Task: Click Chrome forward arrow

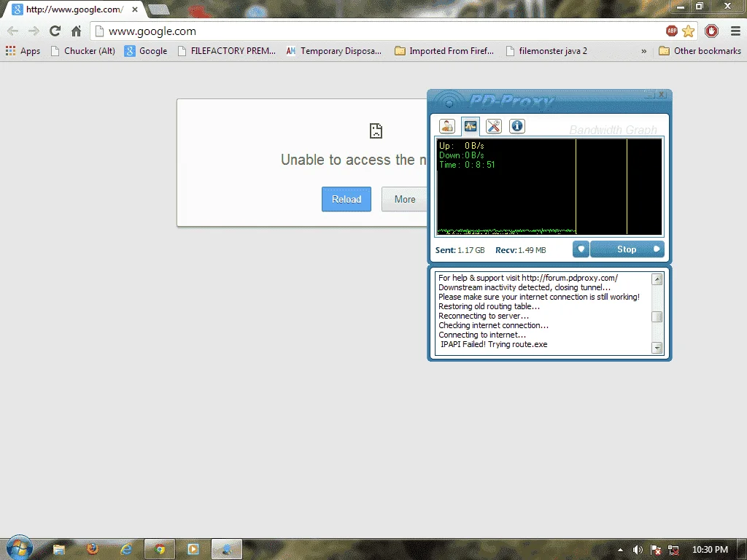Action: 34,31
